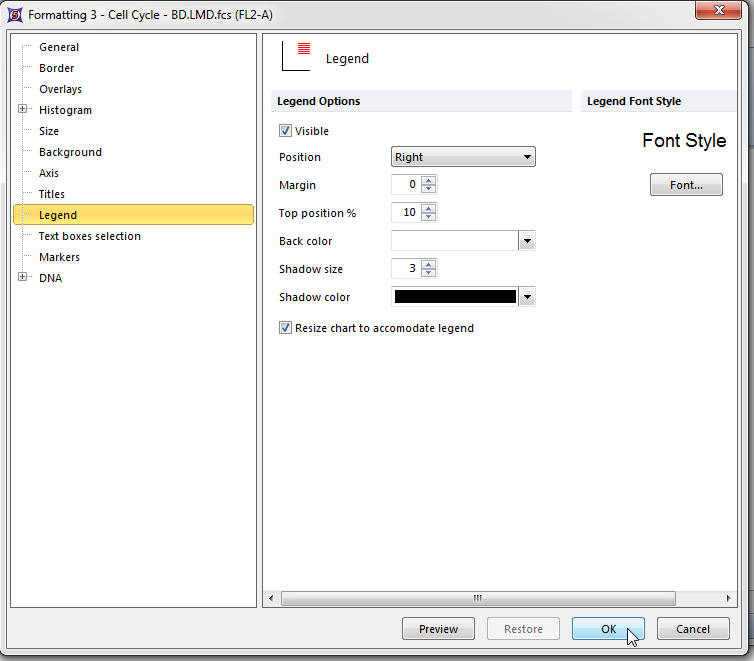Image resolution: width=754 pixels, height=661 pixels.
Task: Increase the Shadow size spinner
Action: [x=429, y=264]
